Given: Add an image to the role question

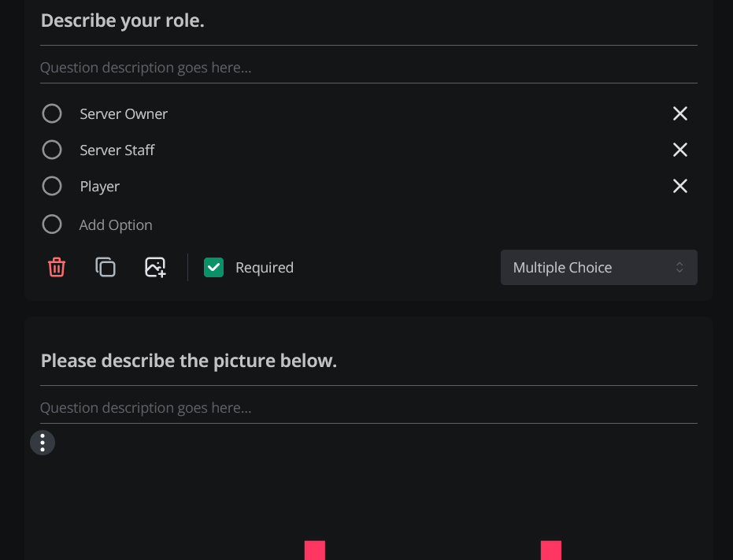Looking at the screenshot, I should (x=155, y=267).
